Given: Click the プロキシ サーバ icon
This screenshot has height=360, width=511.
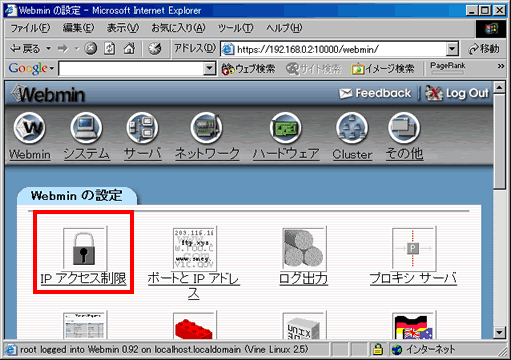Looking at the screenshot, I should tap(414, 249).
